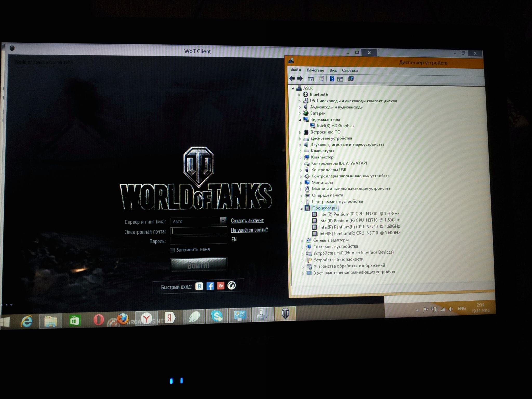
Task: Click the ENG language indicator in tray
Action: [462, 308]
